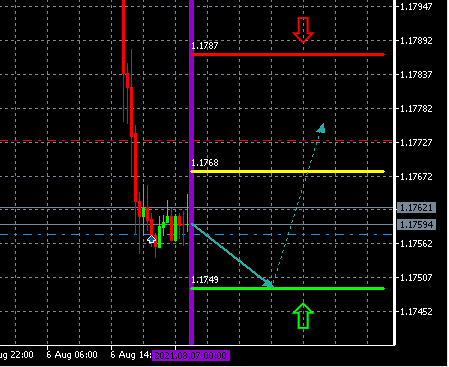Select the green 1.1749 support line
Image resolution: width=449 pixels, height=367 pixels.
tap(288, 289)
